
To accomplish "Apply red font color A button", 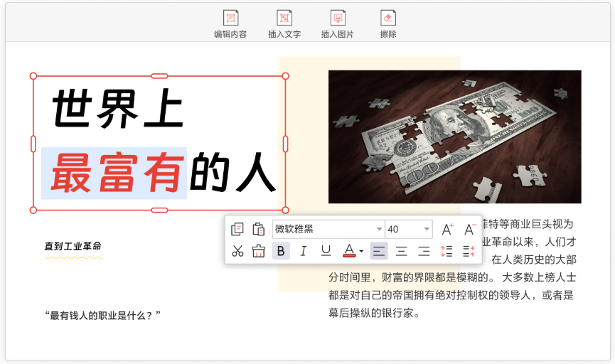I will point(349,251).
